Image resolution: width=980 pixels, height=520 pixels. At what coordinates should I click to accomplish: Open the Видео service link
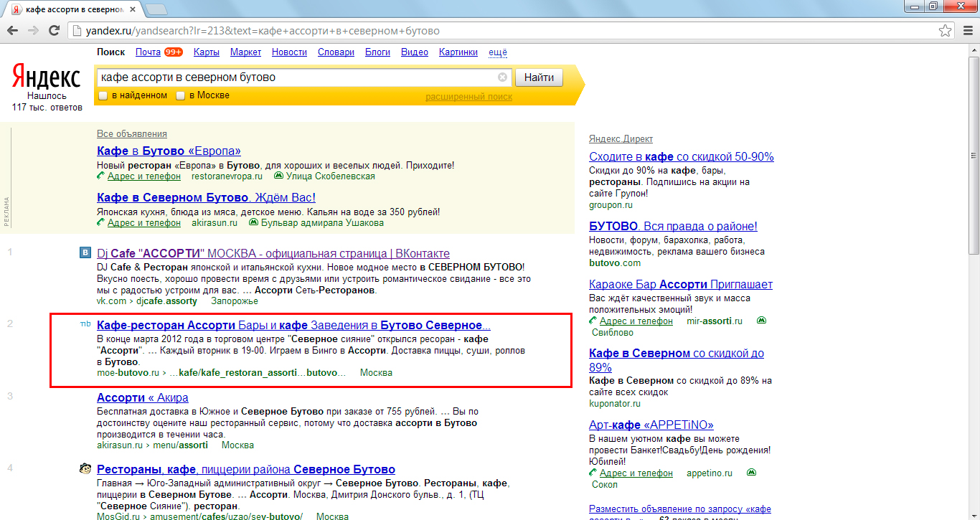tap(415, 52)
